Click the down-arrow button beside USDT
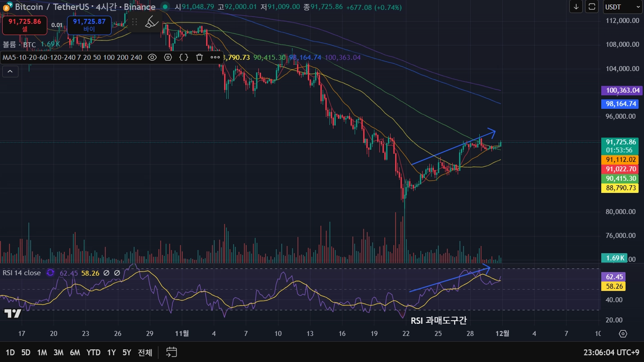The image size is (644, 362). coord(576,7)
